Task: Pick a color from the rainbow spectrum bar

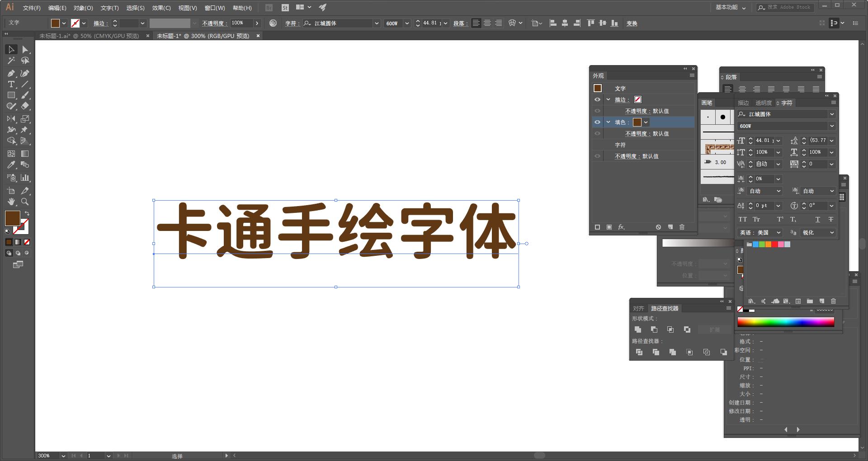Action: coord(787,322)
